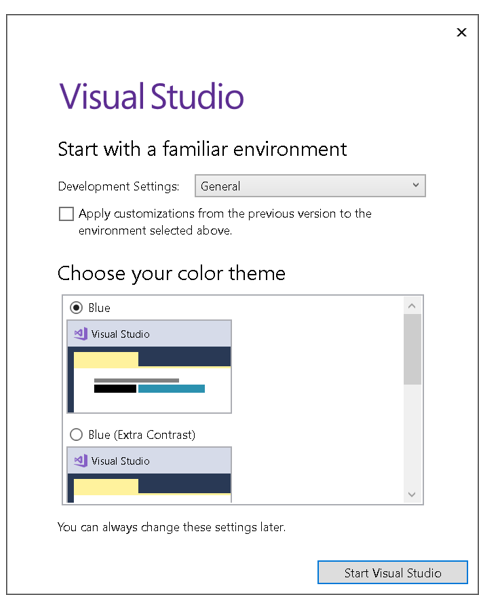Enable applying customizations from previous version checkbox
Screen dimensions: 486x608
(66, 214)
